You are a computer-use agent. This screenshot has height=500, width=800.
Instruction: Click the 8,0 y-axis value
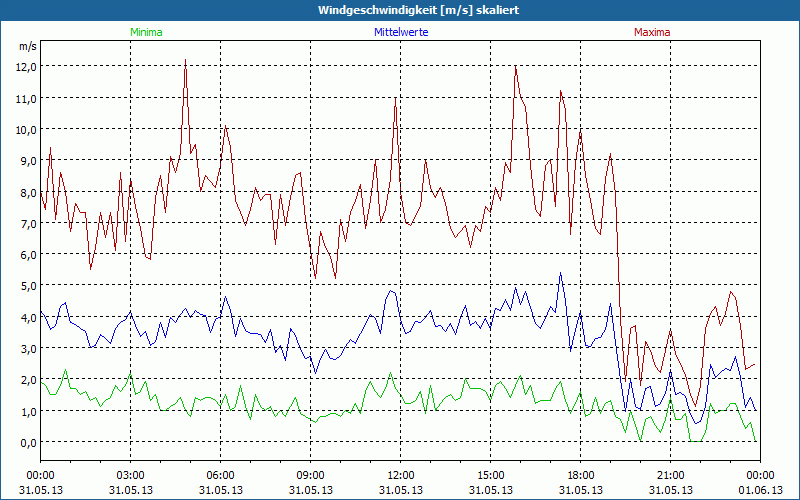tap(29, 192)
